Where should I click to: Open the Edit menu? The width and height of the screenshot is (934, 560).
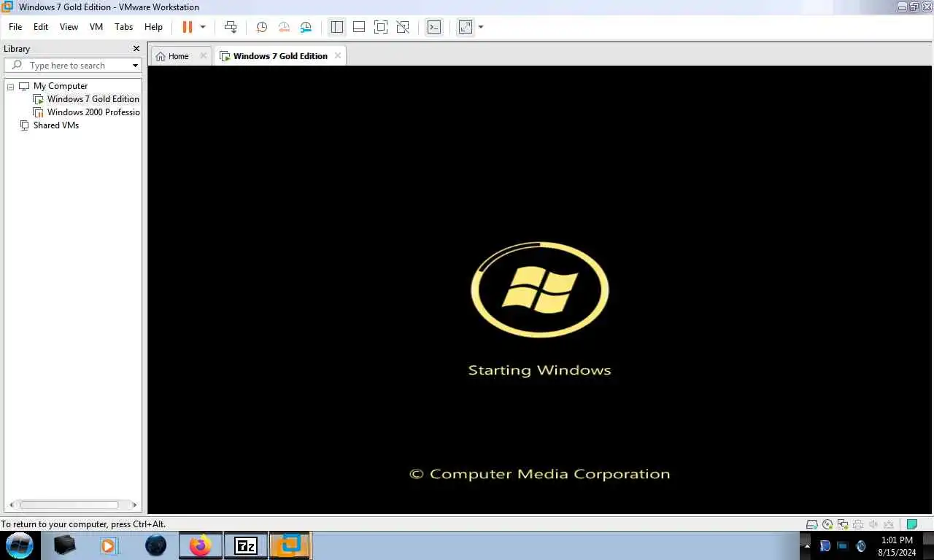41,27
